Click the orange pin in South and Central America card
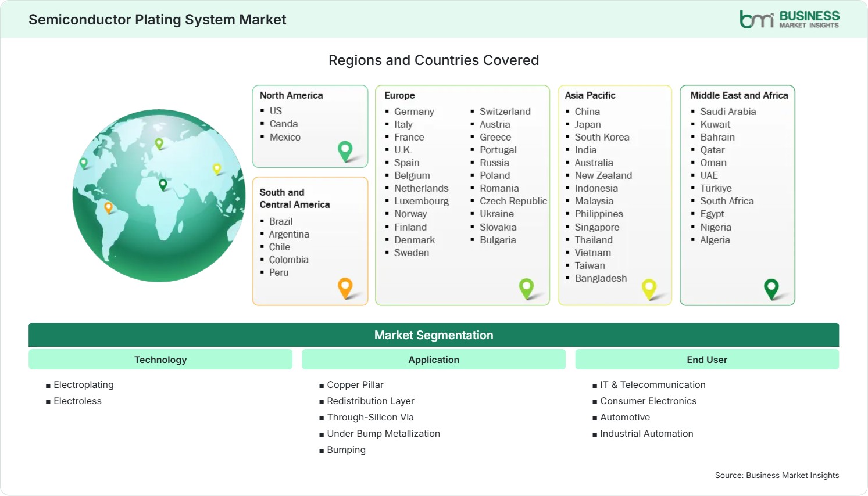868x496 pixels. [x=345, y=287]
